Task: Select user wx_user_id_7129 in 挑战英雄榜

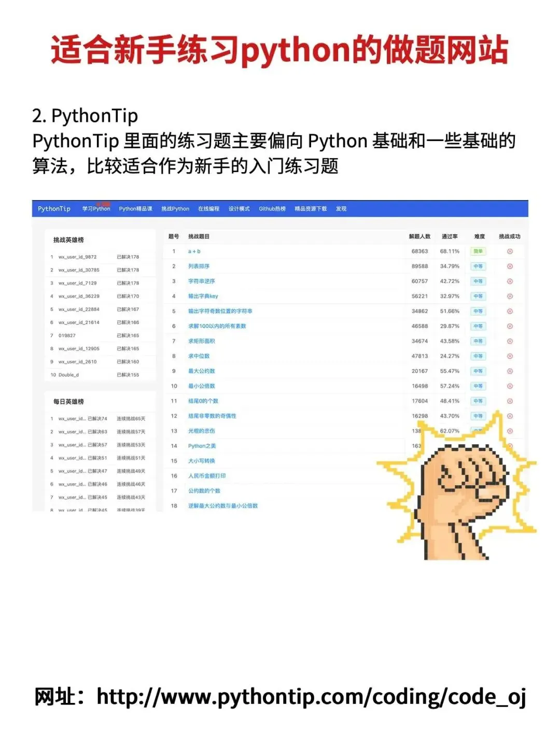Action: (77, 284)
